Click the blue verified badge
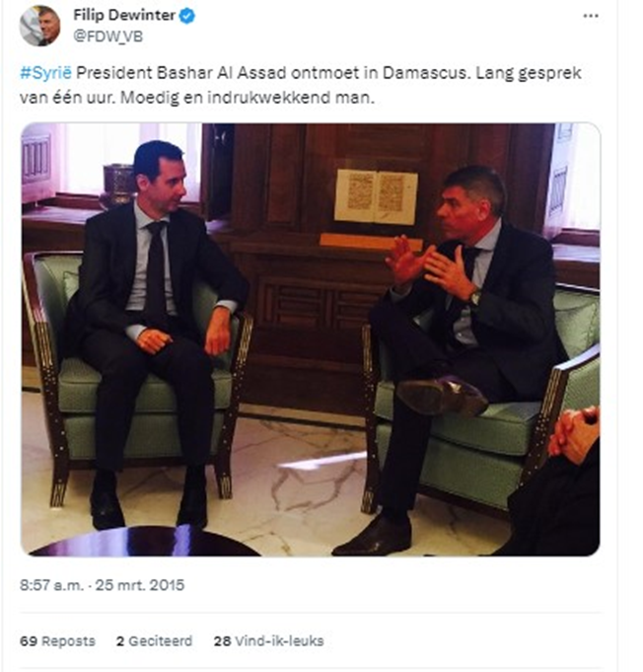Viewport: 643px width, 672px height. 187,16
